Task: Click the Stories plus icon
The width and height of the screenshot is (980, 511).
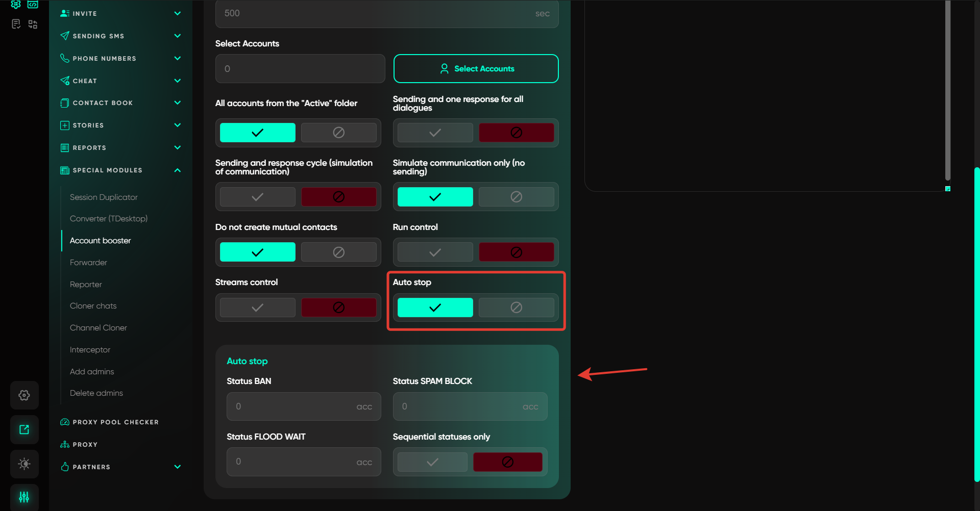Action: (x=65, y=125)
